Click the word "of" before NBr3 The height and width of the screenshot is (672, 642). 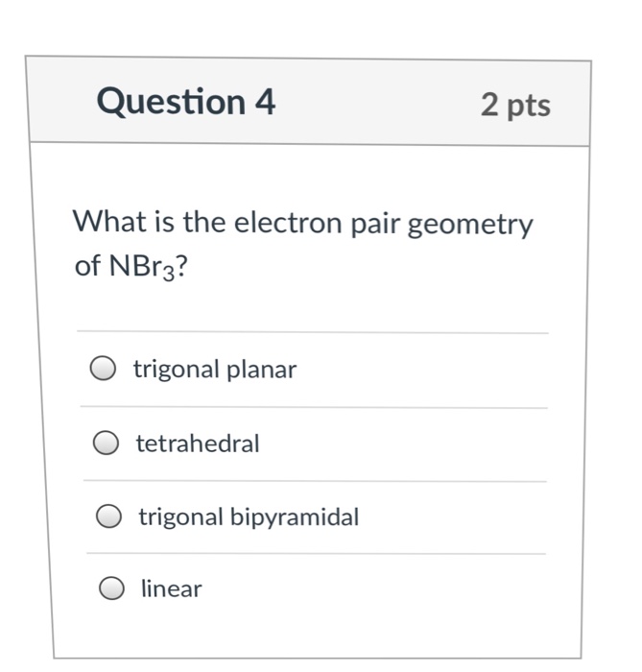pyautogui.click(x=86, y=266)
